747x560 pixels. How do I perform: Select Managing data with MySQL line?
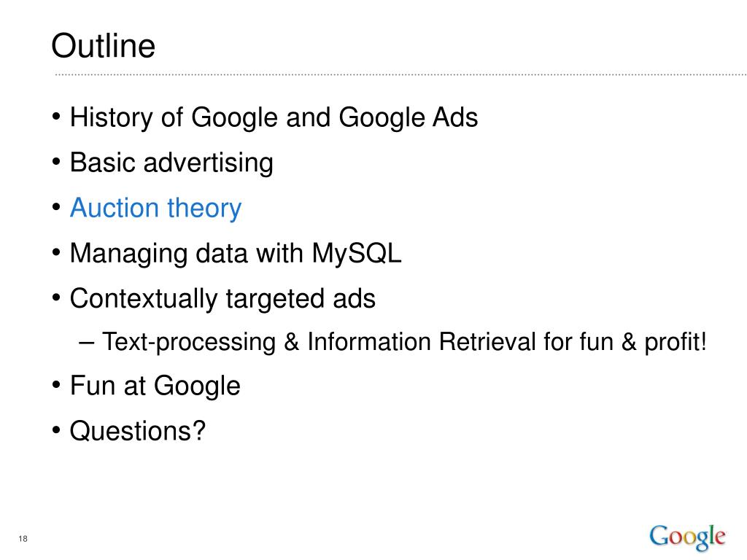(x=236, y=253)
